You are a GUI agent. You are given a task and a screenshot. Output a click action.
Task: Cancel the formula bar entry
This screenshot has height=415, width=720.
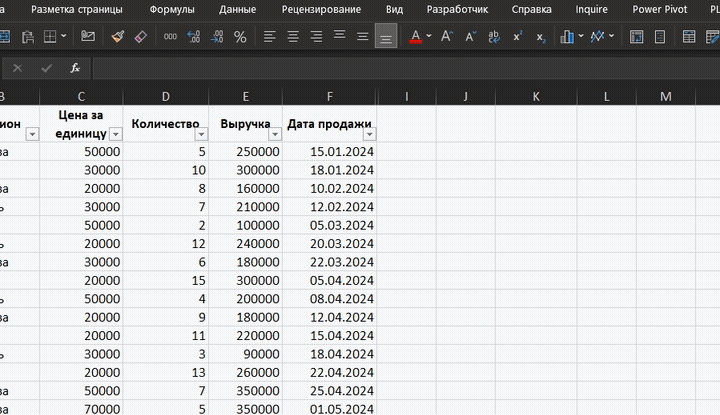click(x=17, y=68)
